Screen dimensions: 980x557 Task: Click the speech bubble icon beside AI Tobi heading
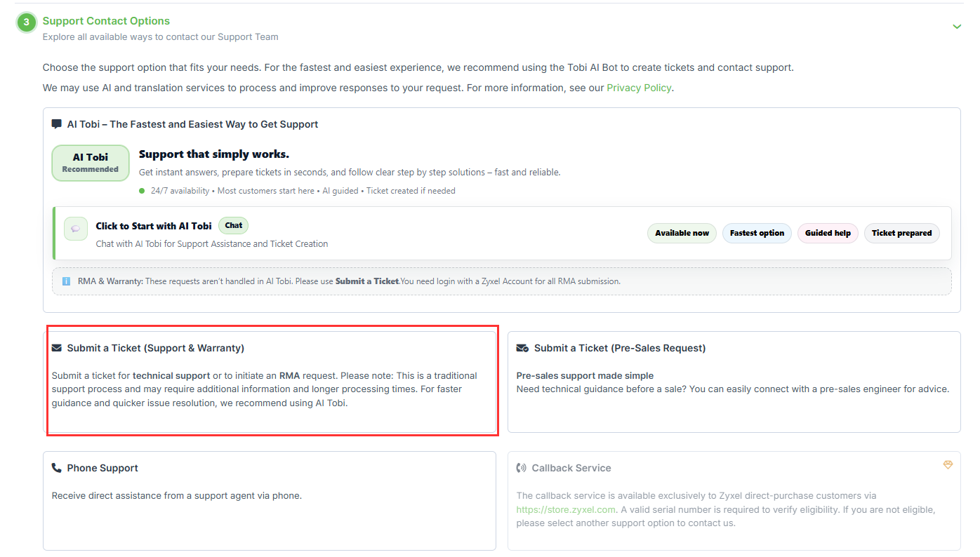(57, 124)
